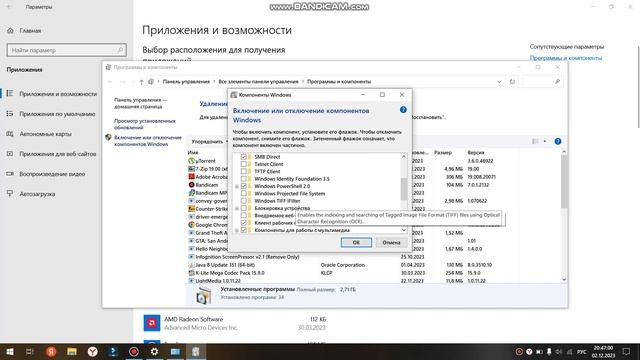Check Windows Projected File System

tap(244, 193)
